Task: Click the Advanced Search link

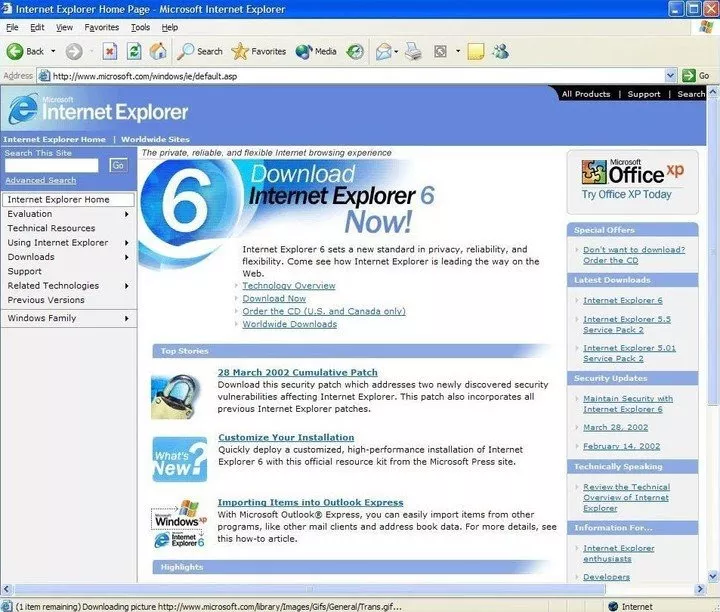Action: 41,180
